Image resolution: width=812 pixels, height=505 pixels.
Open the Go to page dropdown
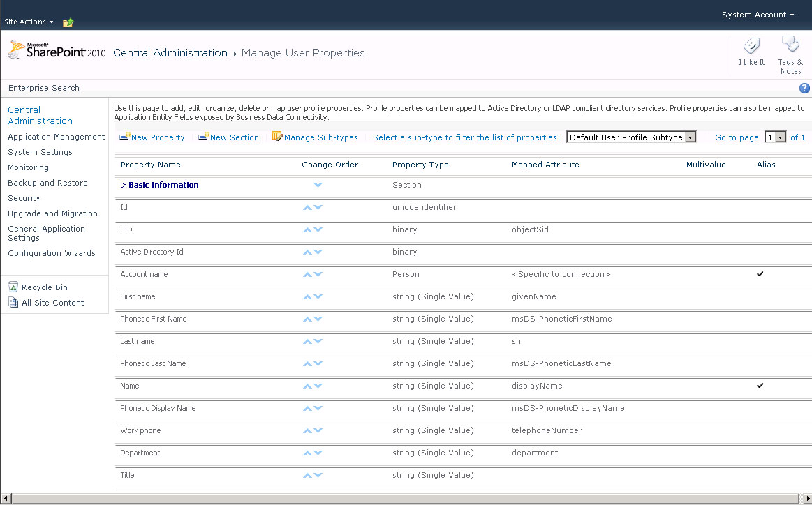775,137
